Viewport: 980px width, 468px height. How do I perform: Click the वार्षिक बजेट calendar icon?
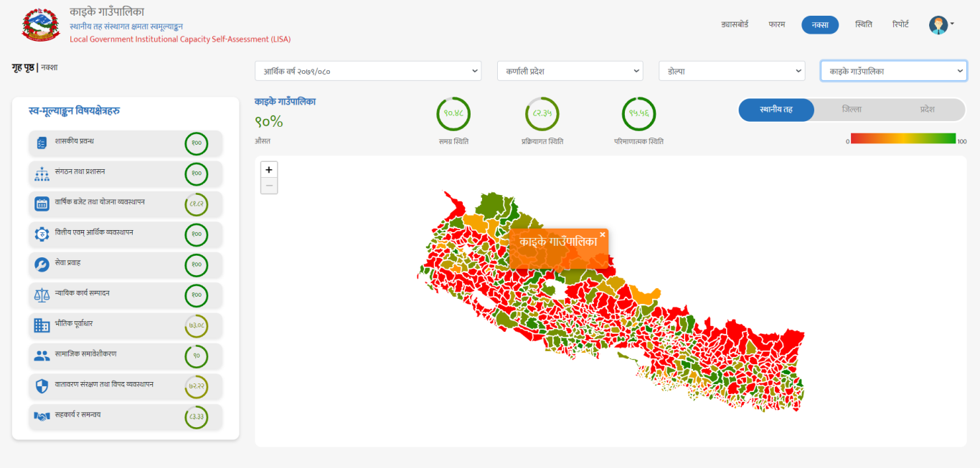[42, 204]
